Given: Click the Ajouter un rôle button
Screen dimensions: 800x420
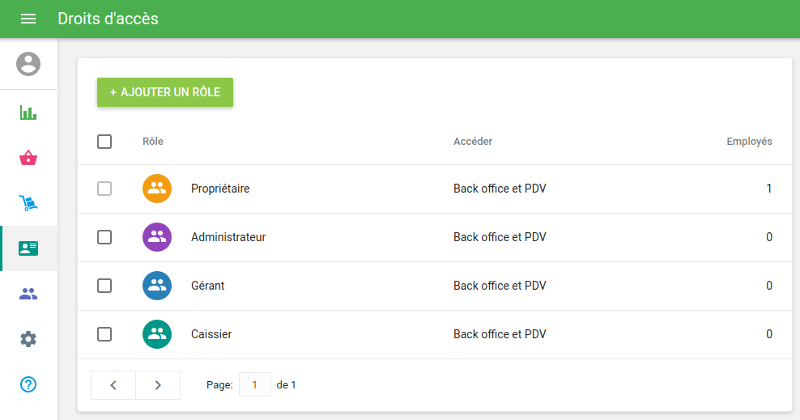Looking at the screenshot, I should (x=165, y=92).
